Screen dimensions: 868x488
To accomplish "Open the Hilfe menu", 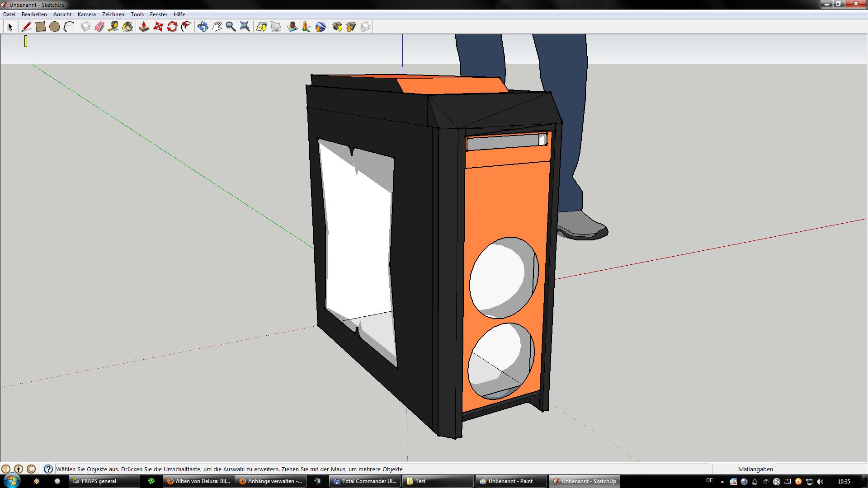I will pyautogui.click(x=179, y=14).
